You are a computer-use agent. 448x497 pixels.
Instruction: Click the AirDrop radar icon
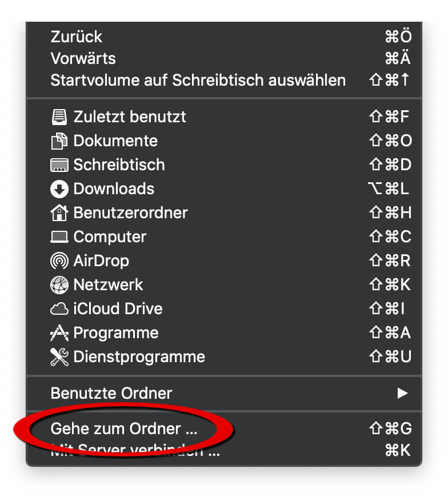point(59,261)
